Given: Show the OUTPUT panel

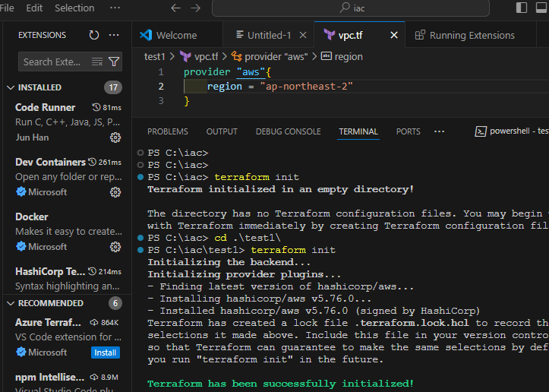Looking at the screenshot, I should pos(222,131).
